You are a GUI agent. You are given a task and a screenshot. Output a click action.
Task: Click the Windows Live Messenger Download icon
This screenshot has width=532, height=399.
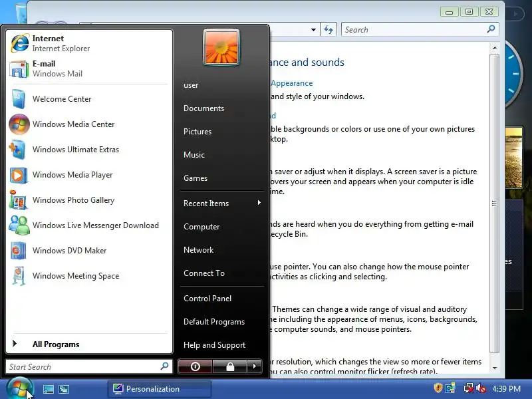(x=19, y=225)
